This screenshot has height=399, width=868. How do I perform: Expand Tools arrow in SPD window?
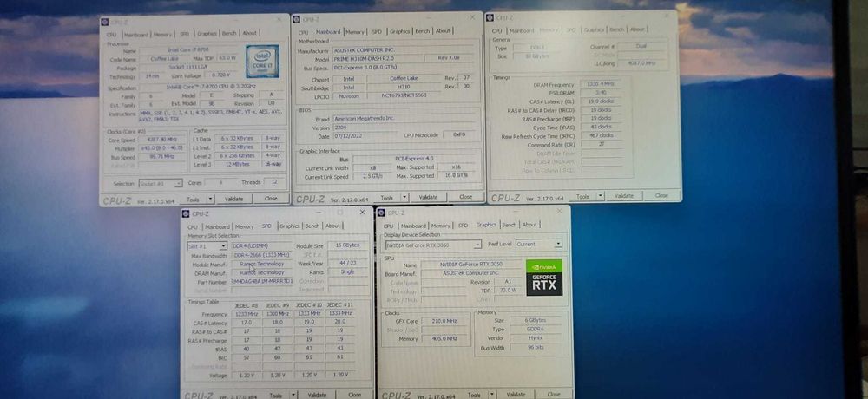[293, 395]
